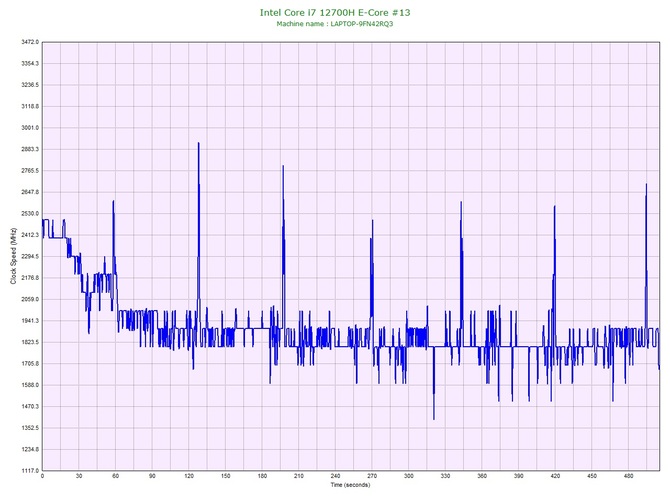This screenshot has width=670, height=502.
Task: Select the 240 time axis value
Action: tap(335, 476)
